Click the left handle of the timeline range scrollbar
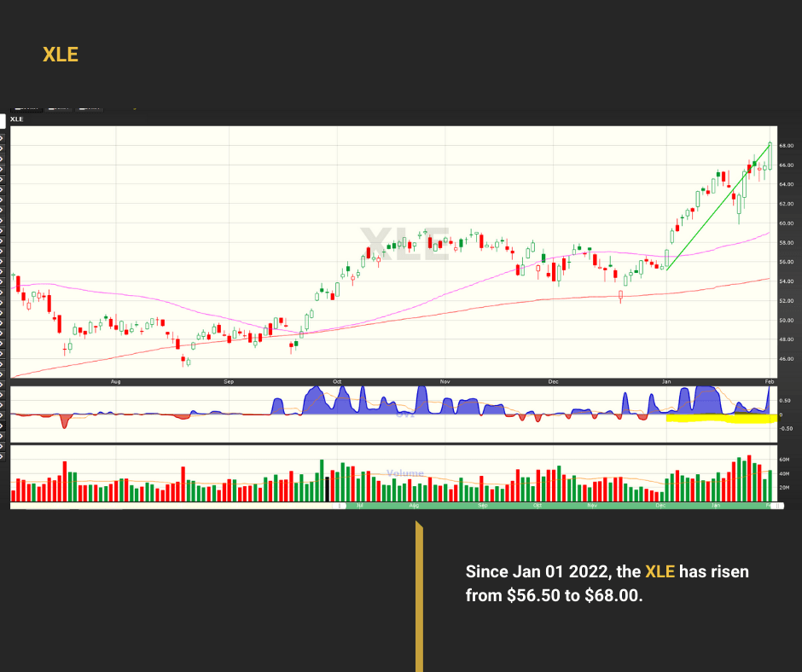This screenshot has width=802, height=672. (340, 506)
